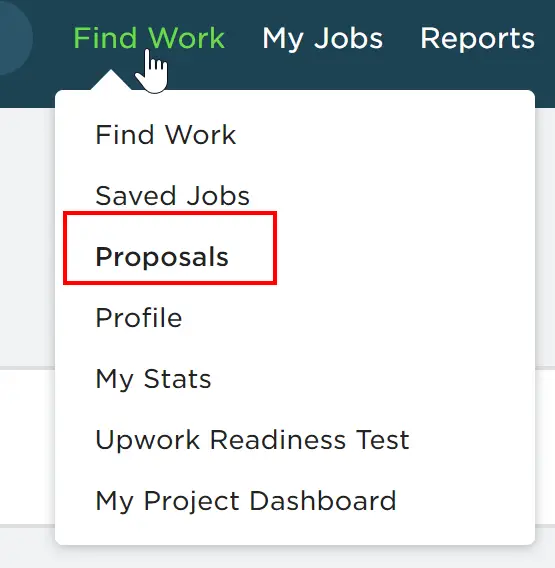Choose Saved Jobs from the dropdown
This screenshot has height=568, width=555.
coord(172,196)
